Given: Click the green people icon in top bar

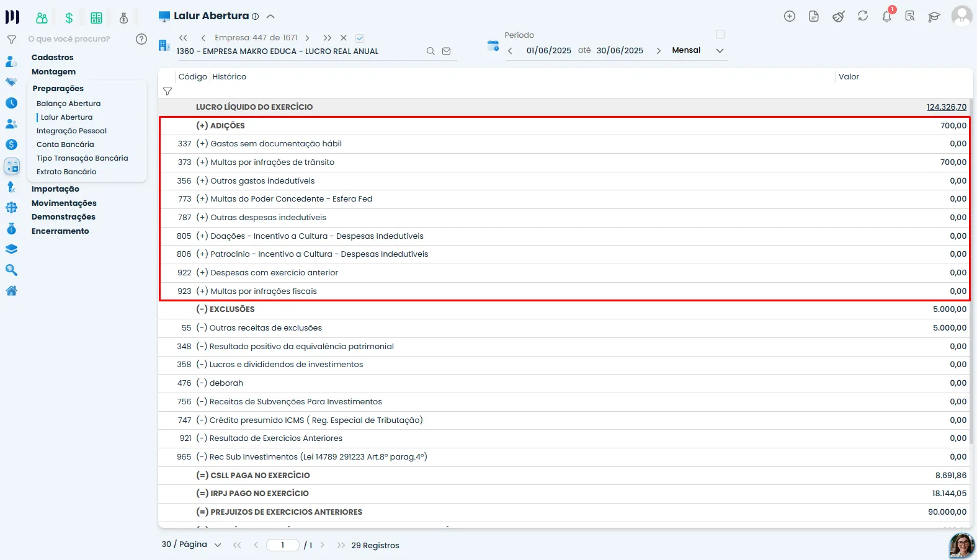Looking at the screenshot, I should [x=42, y=18].
